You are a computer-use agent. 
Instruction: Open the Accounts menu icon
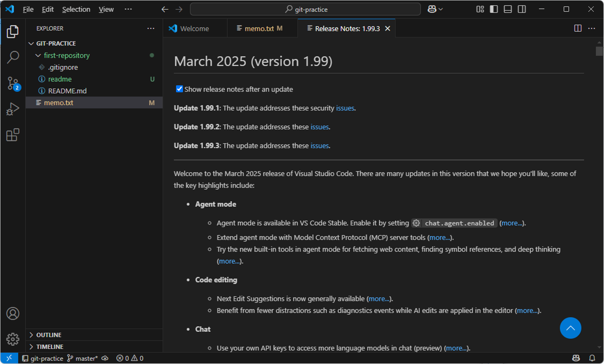pos(13,313)
